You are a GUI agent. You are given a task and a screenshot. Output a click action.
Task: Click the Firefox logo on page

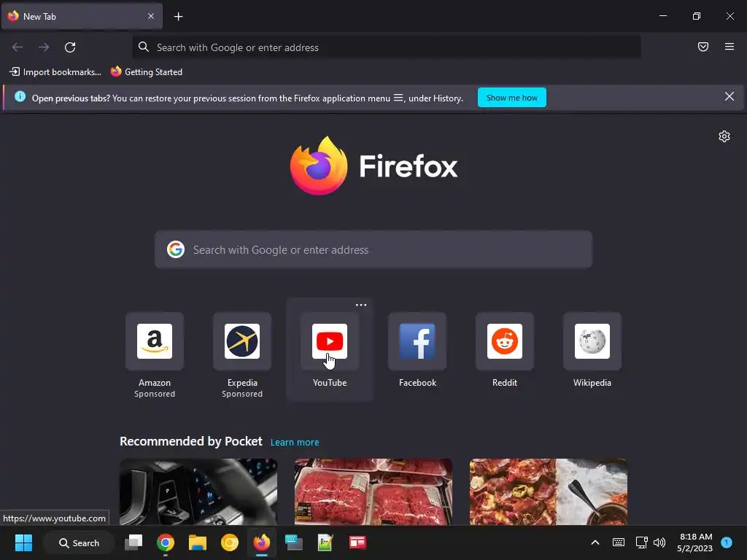click(374, 166)
